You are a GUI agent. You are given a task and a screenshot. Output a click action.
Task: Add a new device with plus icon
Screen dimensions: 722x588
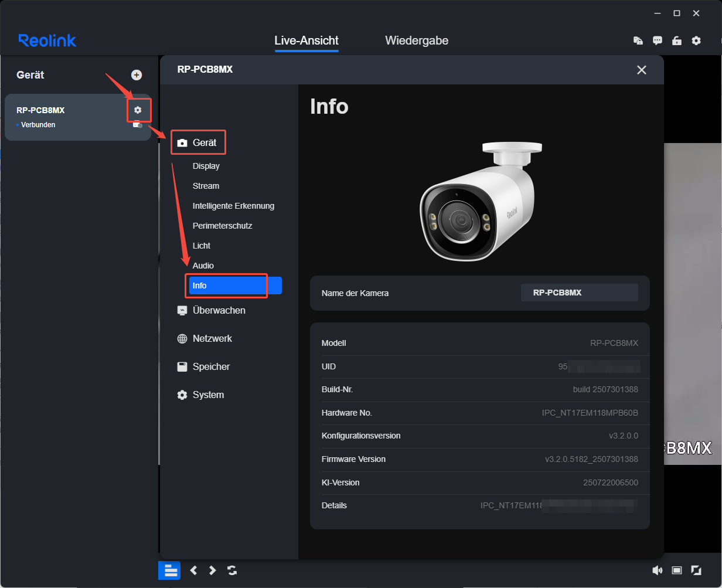tap(136, 75)
